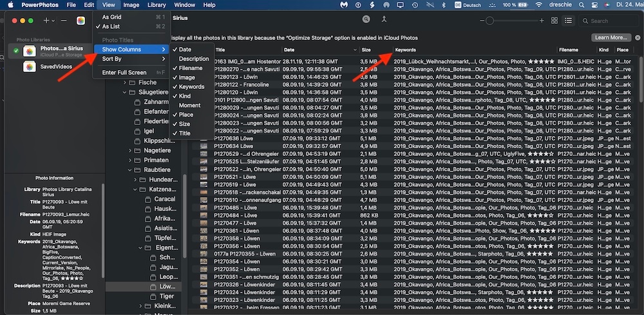Collapse the Säugetiere folder
The height and width of the screenshot is (315, 644).
[125, 92]
